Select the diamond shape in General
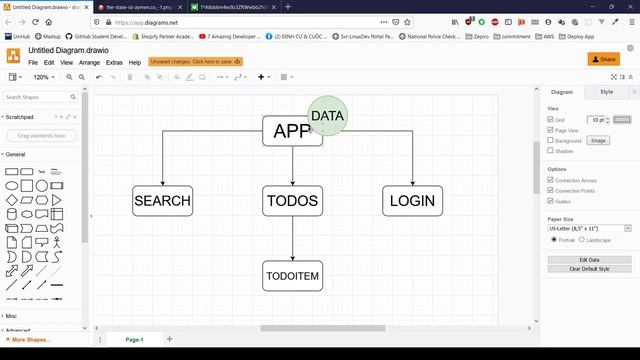640x360 pixels. pos(11,200)
